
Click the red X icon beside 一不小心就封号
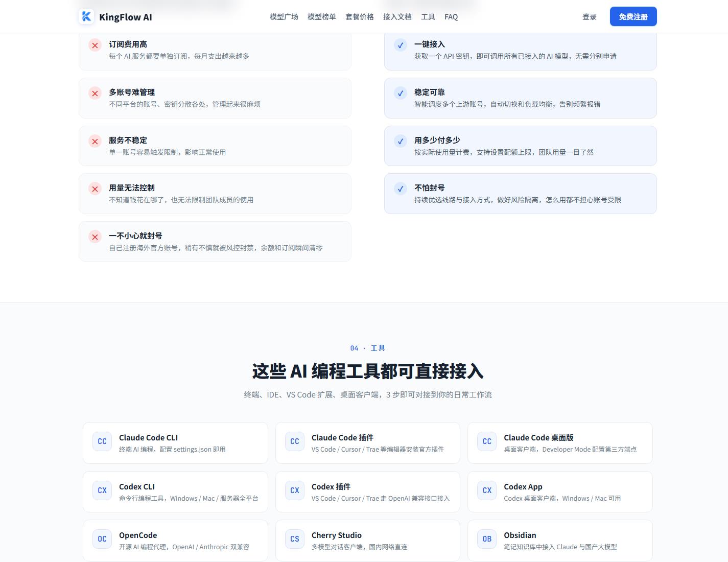tap(95, 237)
